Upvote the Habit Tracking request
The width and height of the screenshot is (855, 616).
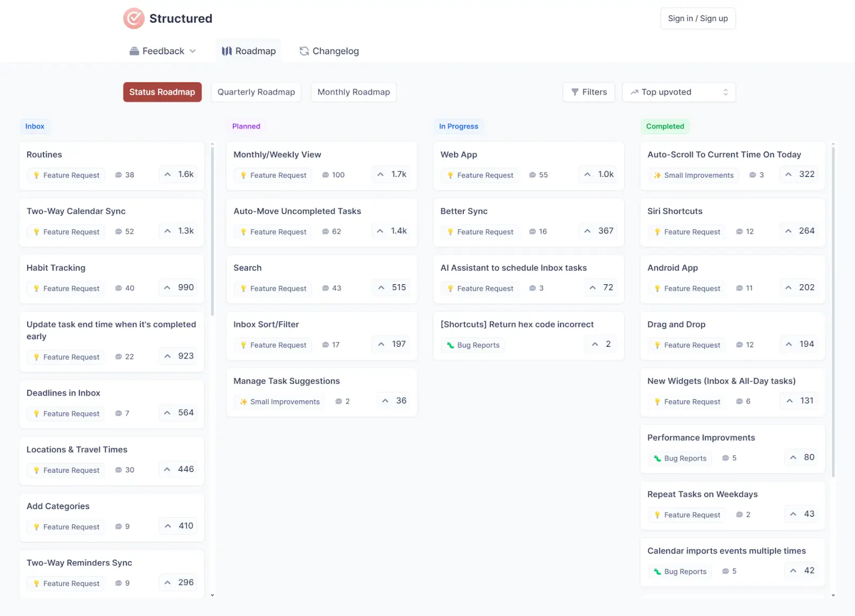178,287
